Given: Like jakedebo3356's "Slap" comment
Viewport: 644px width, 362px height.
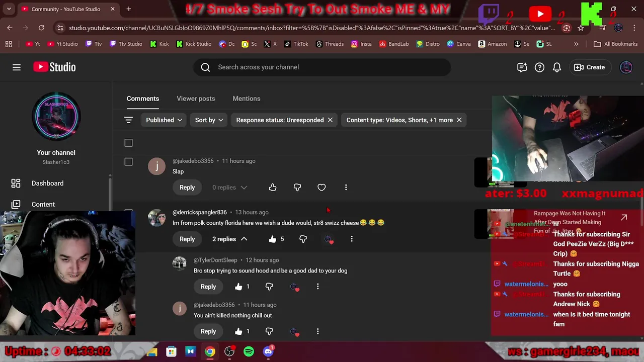Looking at the screenshot, I should click(273, 188).
